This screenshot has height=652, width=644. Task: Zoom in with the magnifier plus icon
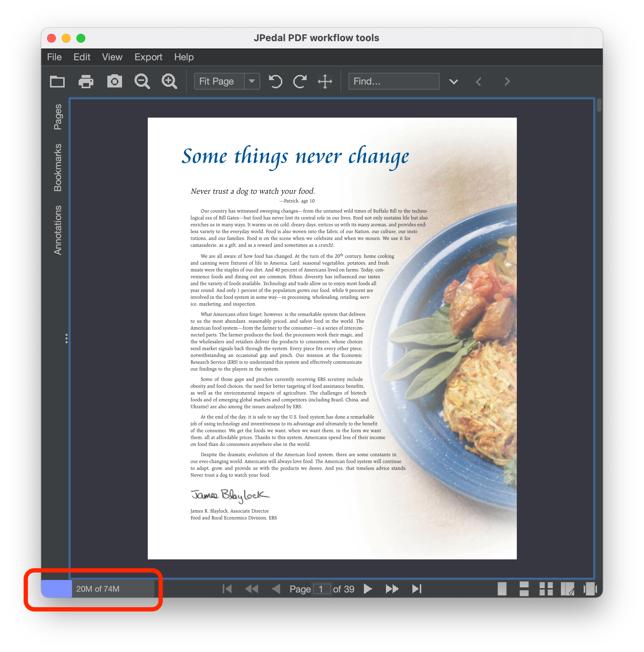pos(169,81)
